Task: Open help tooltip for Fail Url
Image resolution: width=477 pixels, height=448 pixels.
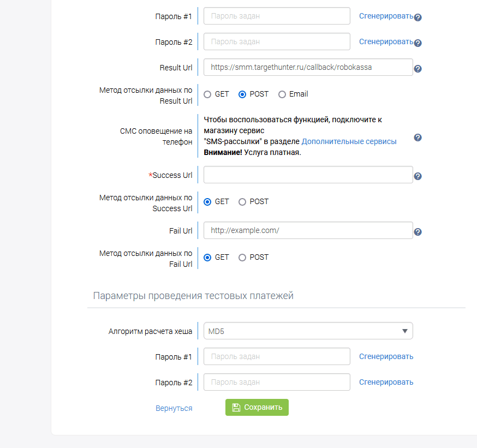Action: pos(418,232)
